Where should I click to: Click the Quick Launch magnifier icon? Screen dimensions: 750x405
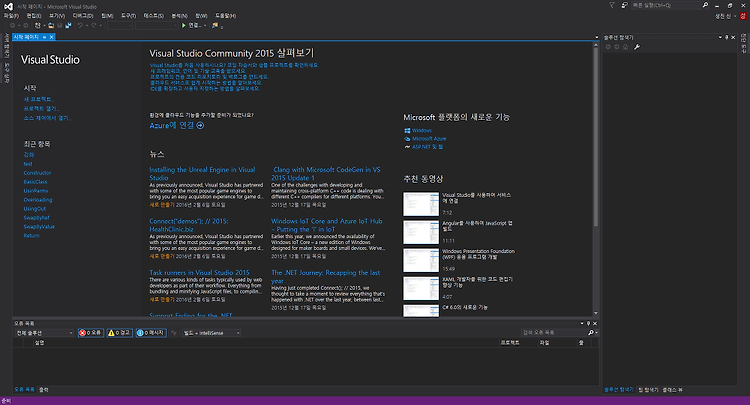[705, 5]
